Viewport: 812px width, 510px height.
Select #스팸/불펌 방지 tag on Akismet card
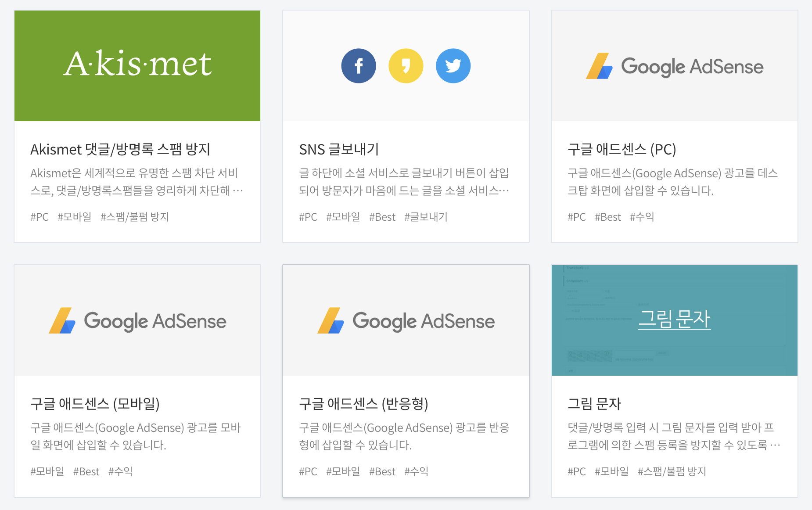point(135,217)
